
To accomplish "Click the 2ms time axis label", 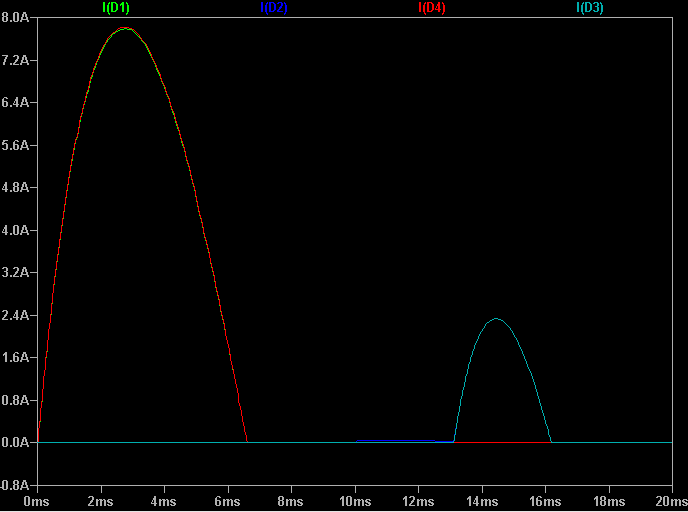I will tap(101, 501).
